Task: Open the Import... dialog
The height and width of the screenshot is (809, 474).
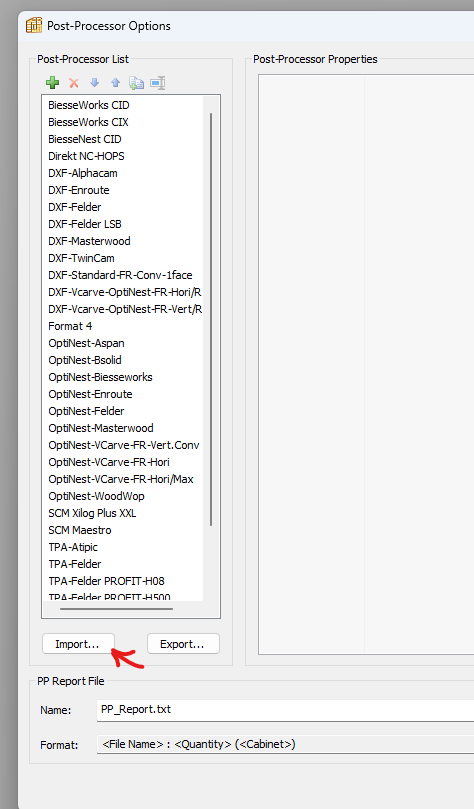Action: click(x=78, y=644)
